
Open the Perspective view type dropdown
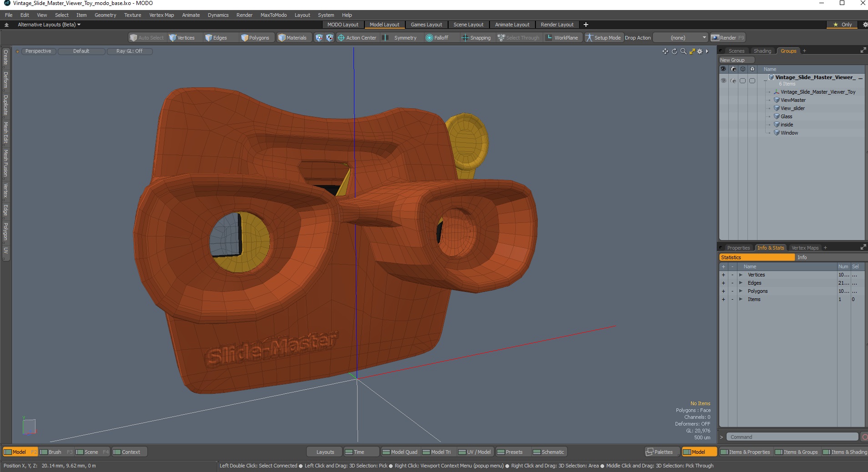[x=38, y=51]
